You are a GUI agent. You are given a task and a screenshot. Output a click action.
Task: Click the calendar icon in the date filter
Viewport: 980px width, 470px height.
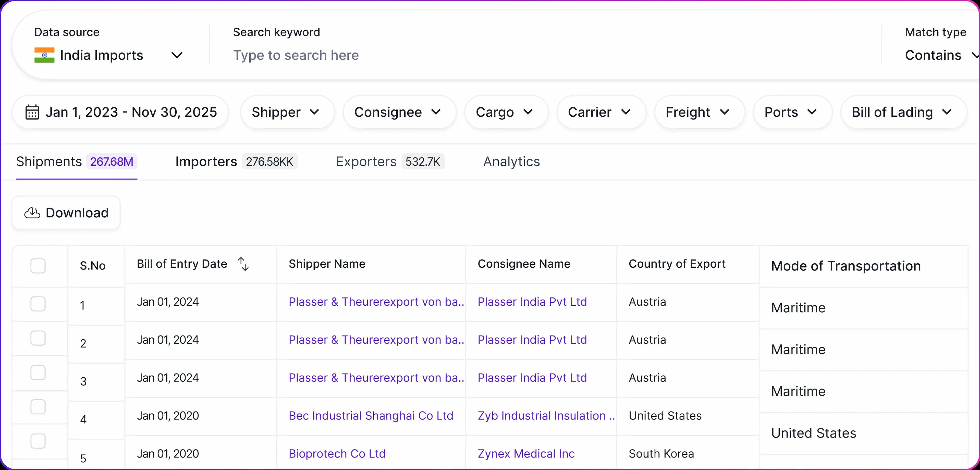pyautogui.click(x=32, y=112)
